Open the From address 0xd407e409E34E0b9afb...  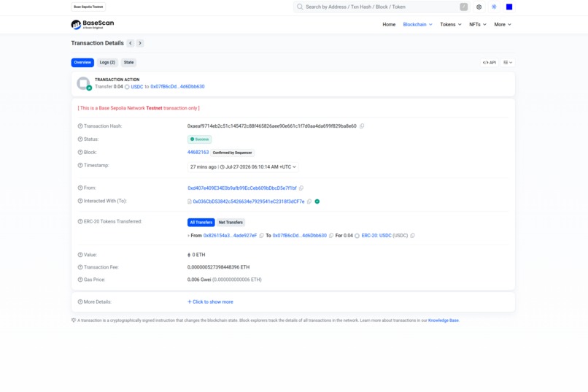tap(242, 188)
